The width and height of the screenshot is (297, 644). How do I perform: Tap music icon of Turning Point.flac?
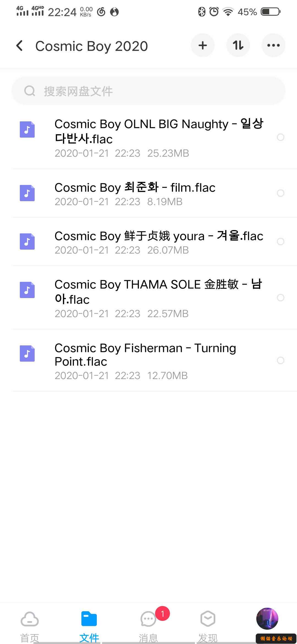(27, 353)
